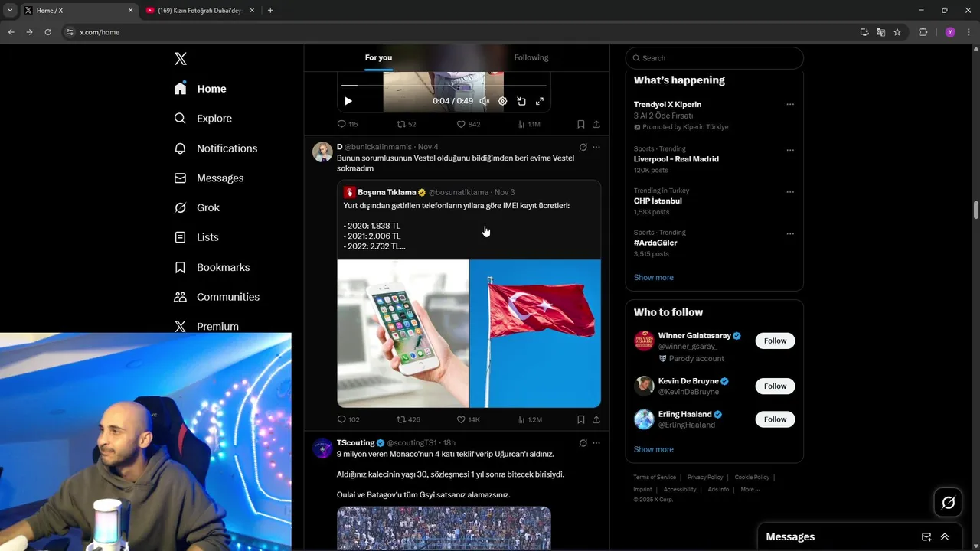Open #ArdaGüler trend

pyautogui.click(x=655, y=243)
